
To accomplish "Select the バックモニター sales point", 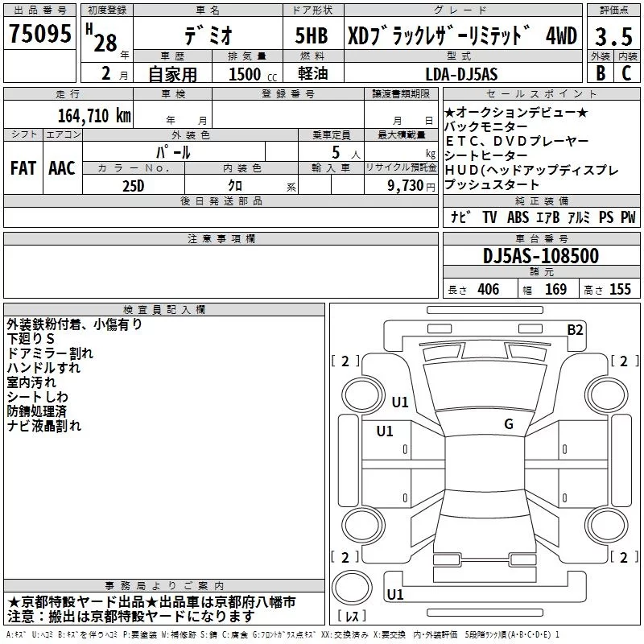I will click(486, 126).
